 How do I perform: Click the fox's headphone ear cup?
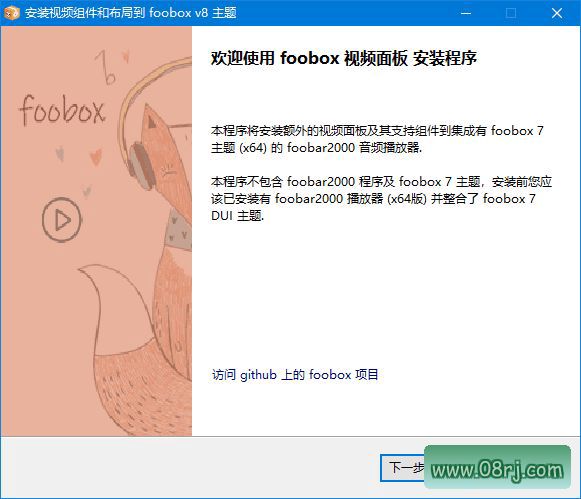pyautogui.click(x=141, y=166)
